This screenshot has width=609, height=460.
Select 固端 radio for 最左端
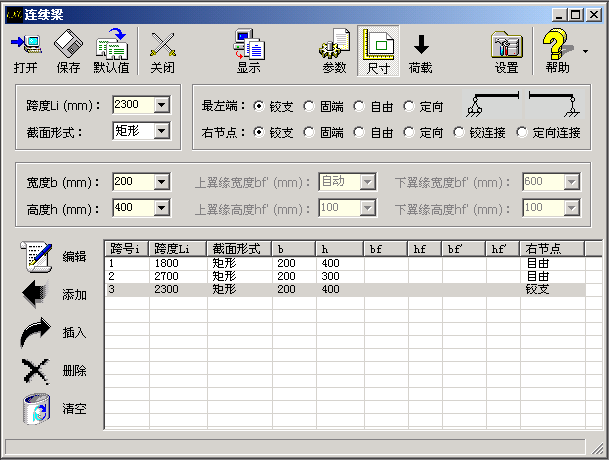tap(309, 105)
